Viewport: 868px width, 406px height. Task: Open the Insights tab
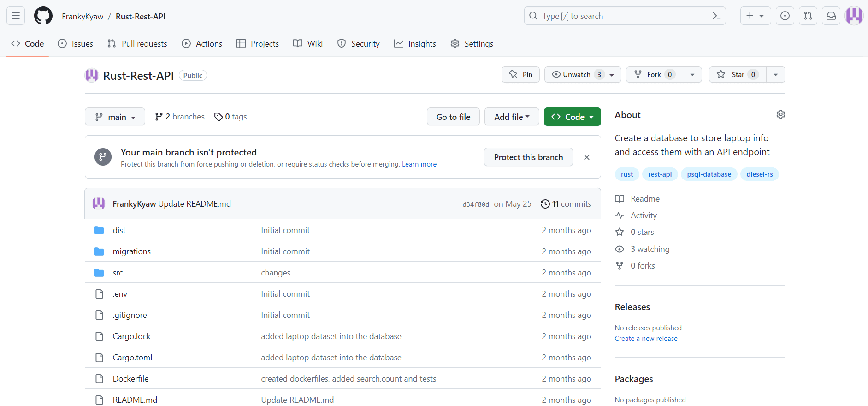click(415, 44)
